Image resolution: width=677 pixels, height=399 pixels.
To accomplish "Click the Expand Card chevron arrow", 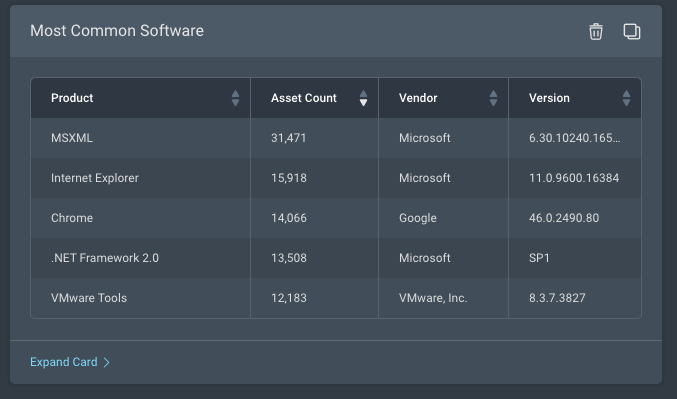I will (106, 362).
